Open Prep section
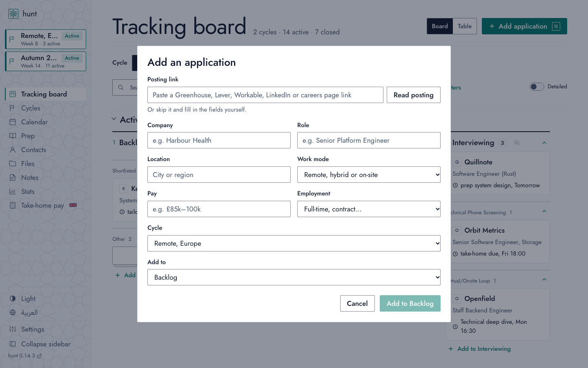 click(45, 136)
